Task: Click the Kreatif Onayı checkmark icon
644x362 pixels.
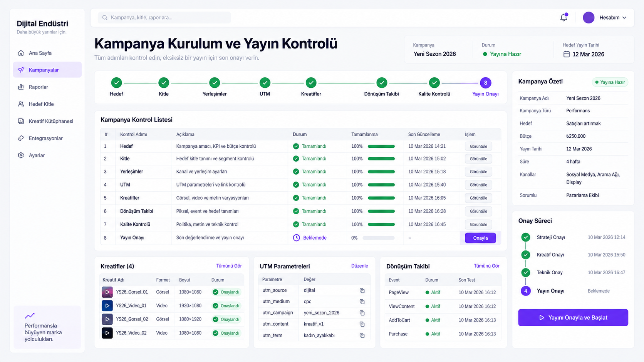Action: pos(526,255)
